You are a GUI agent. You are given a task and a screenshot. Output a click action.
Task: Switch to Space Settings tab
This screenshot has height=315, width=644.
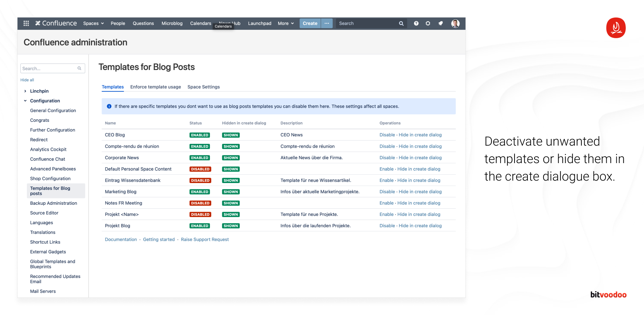[203, 87]
